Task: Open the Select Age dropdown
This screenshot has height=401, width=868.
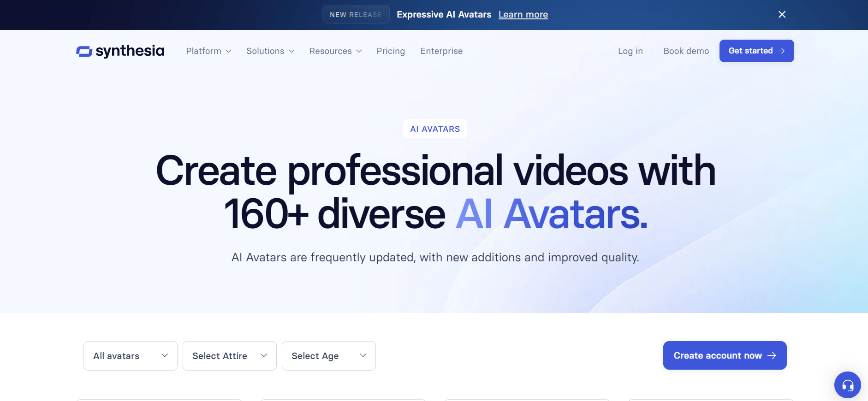Action: tap(329, 356)
